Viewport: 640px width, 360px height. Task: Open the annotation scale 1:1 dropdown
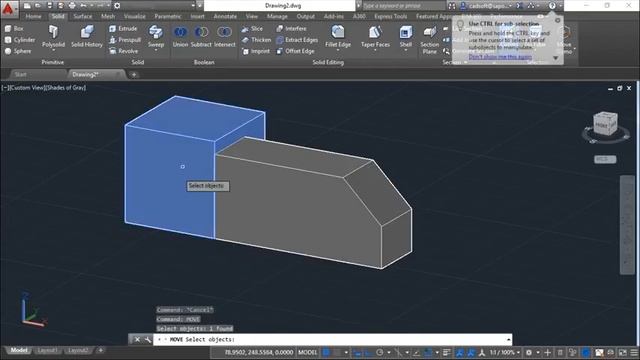coord(505,352)
